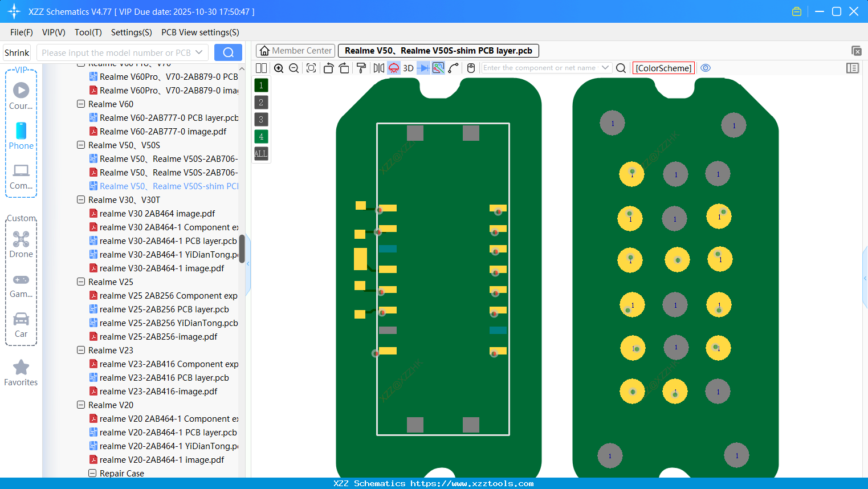Collapse the Realme V23 folder
Viewport: 868px width, 489px height.
point(81,351)
